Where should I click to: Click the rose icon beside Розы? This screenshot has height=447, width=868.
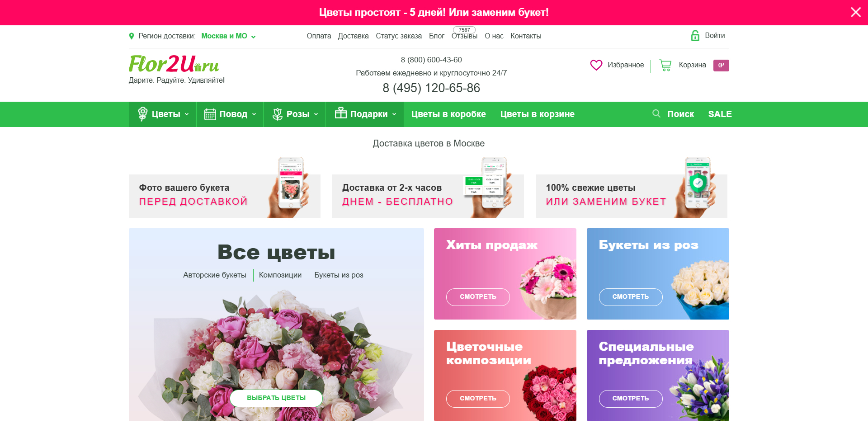click(277, 114)
